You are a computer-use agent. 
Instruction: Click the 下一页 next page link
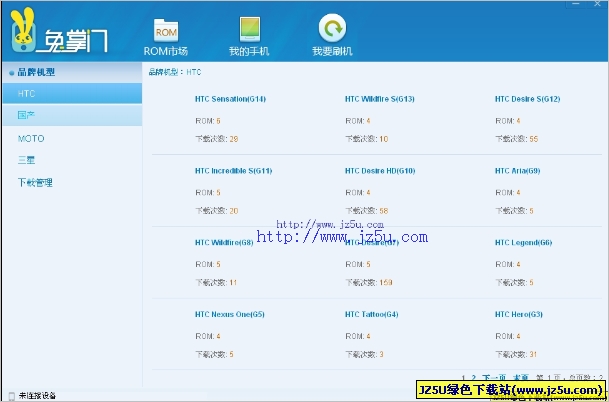tap(494, 378)
